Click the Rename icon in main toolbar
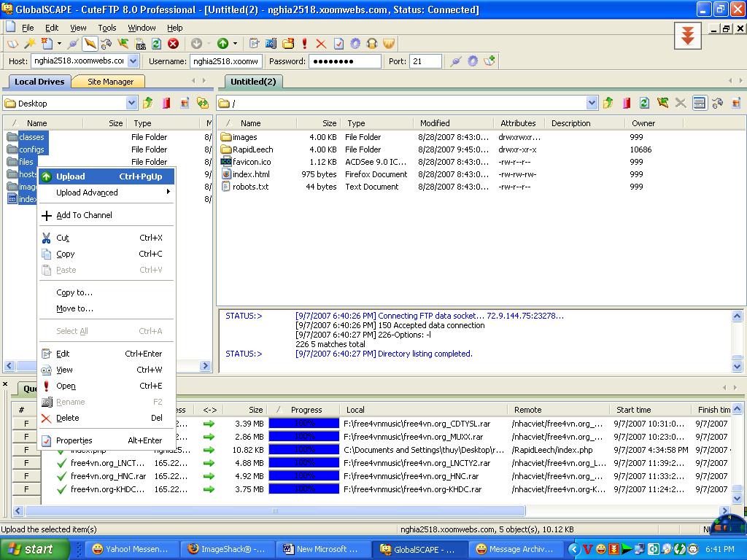The width and height of the screenshot is (747, 560). point(271,44)
